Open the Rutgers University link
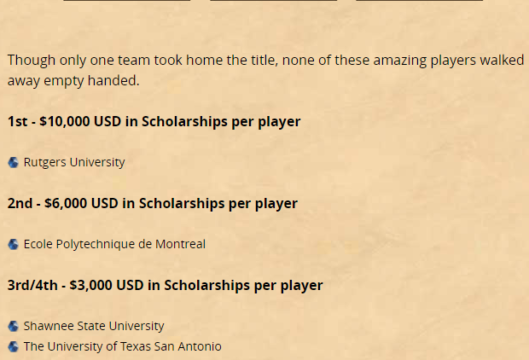This screenshot has height=360, width=529. (74, 162)
